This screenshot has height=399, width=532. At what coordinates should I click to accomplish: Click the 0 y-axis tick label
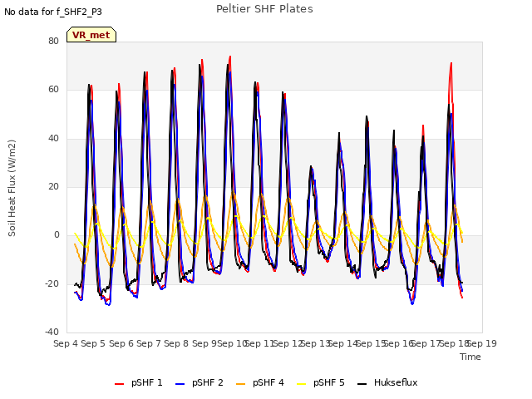pyautogui.click(x=57, y=234)
